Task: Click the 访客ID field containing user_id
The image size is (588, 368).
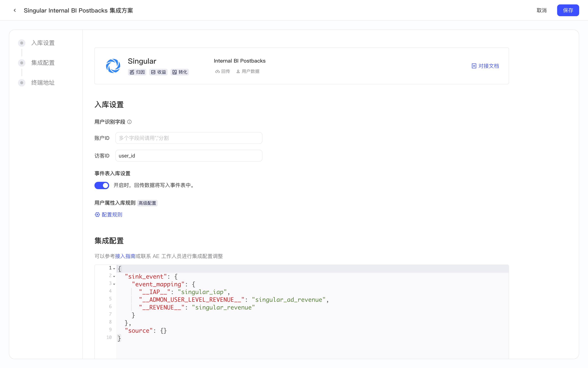Action: click(189, 156)
